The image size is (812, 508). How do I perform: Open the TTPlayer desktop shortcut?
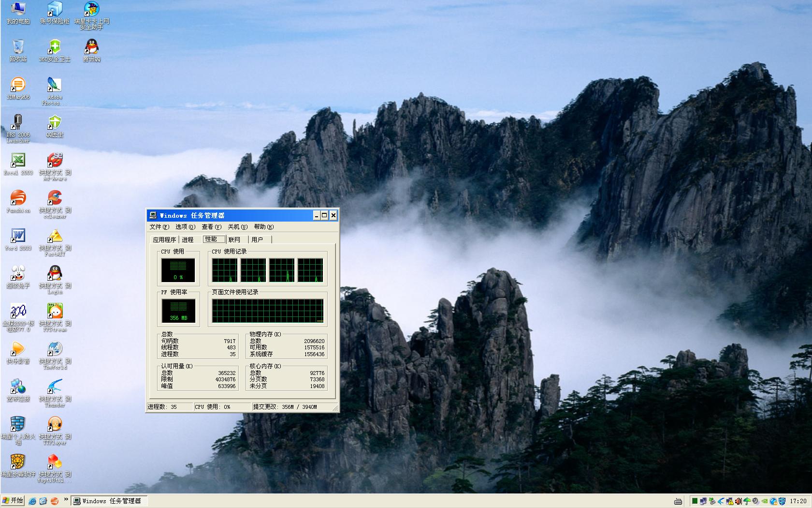(x=55, y=425)
